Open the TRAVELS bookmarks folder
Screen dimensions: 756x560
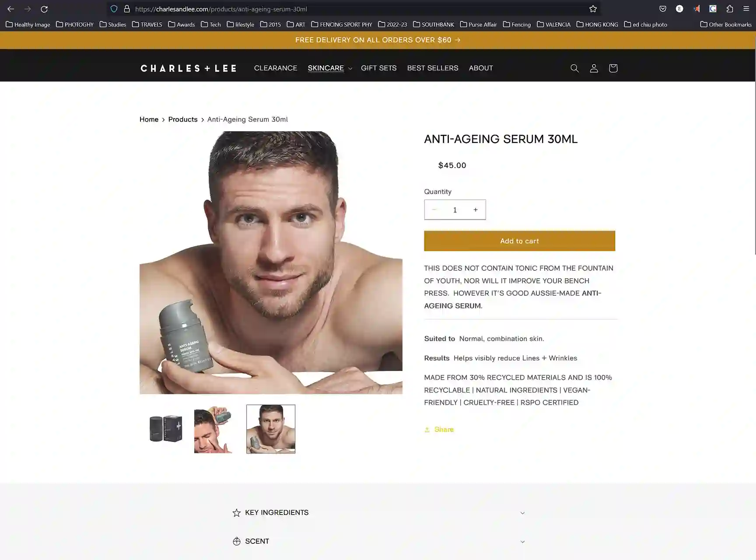(147, 24)
